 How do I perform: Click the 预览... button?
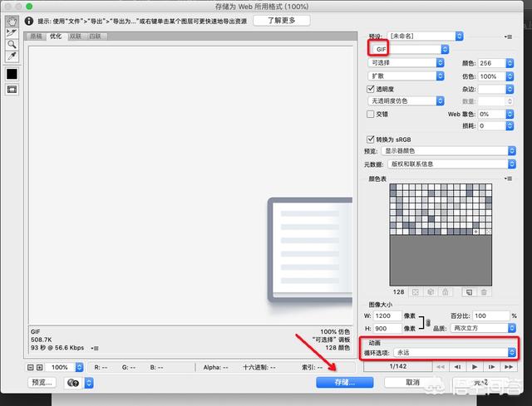(42, 383)
